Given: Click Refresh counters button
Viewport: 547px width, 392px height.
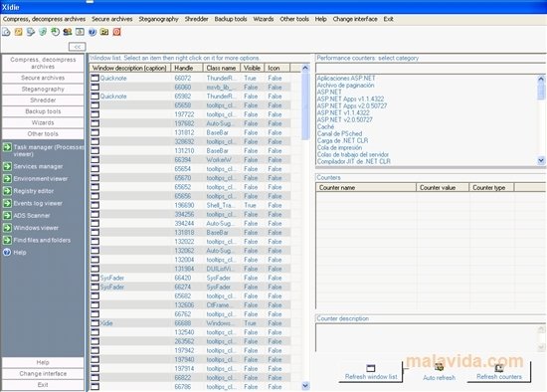Looking at the screenshot, I should 499,372.
